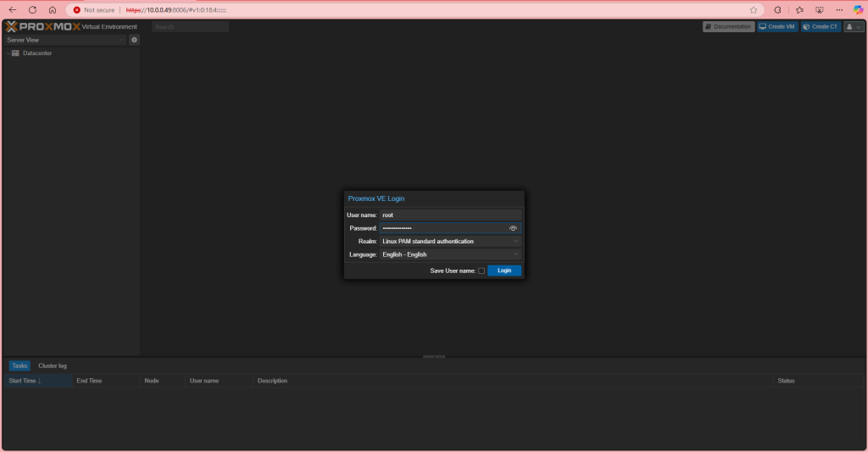Image resolution: width=868 pixels, height=452 pixels.
Task: Open the Server View dropdown
Action: (65, 40)
